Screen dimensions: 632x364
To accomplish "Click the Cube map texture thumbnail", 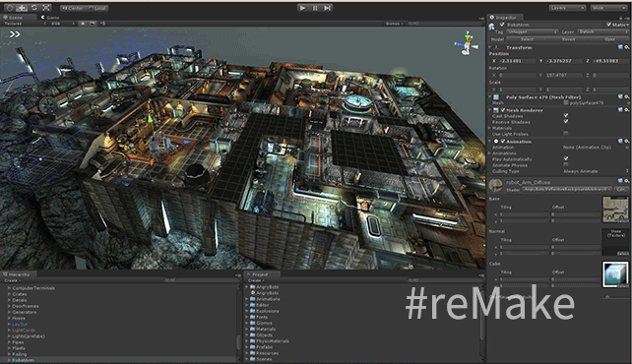I will 615,274.
